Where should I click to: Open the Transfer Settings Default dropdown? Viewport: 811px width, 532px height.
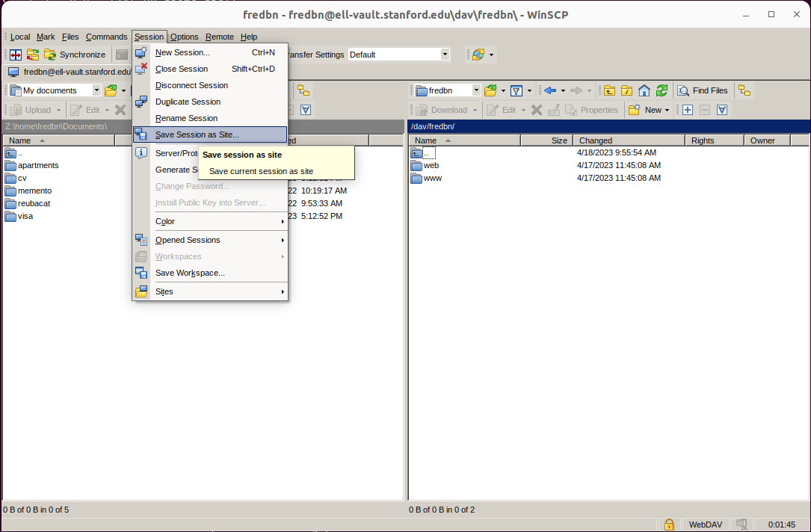[x=445, y=55]
